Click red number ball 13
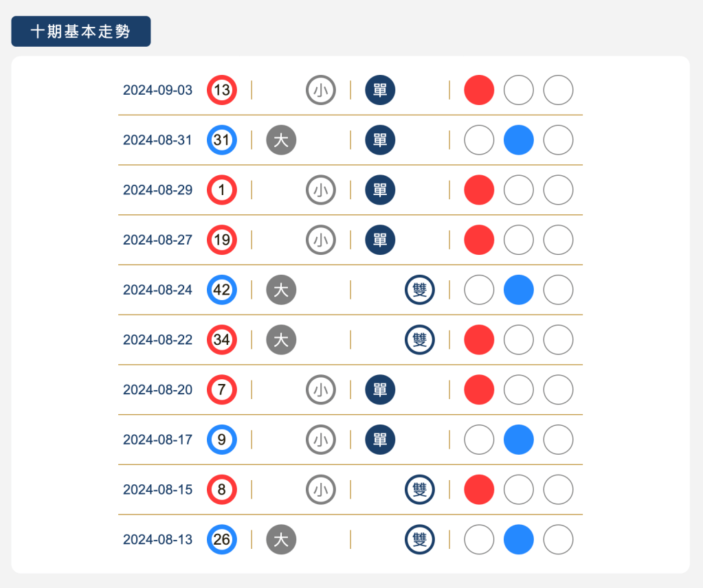703x588 pixels. 222,90
